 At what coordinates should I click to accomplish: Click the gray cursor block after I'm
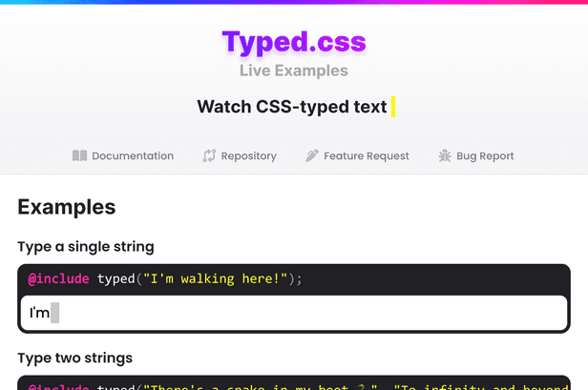coord(55,313)
